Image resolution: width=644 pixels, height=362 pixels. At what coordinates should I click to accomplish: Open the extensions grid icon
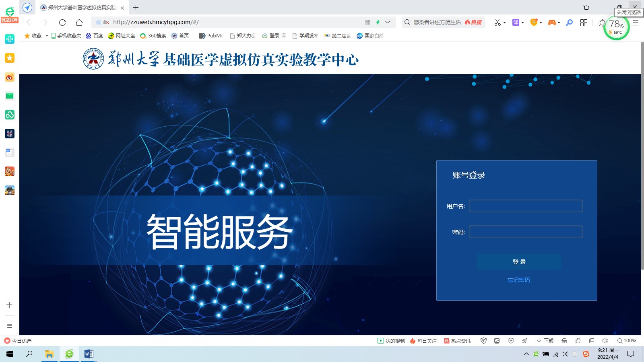point(584,23)
